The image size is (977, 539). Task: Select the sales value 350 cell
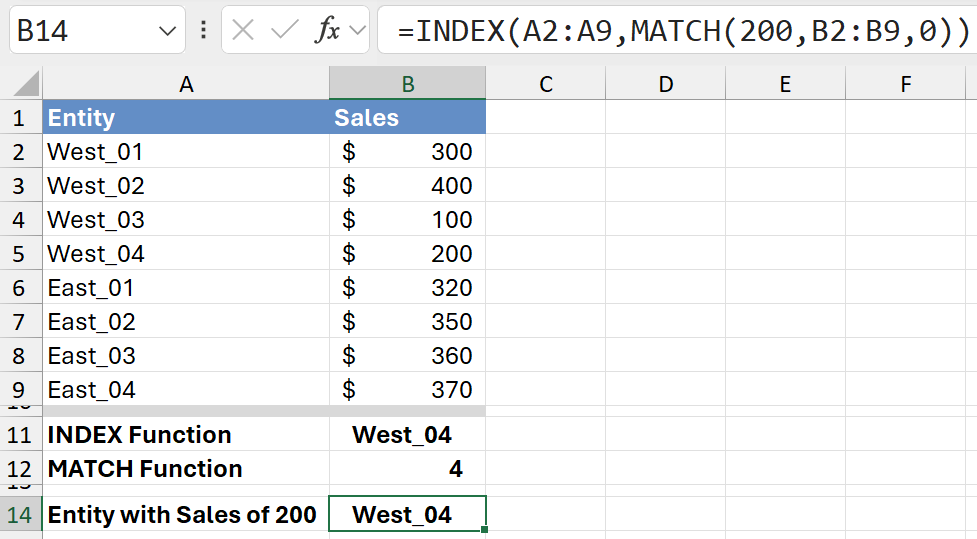point(407,322)
